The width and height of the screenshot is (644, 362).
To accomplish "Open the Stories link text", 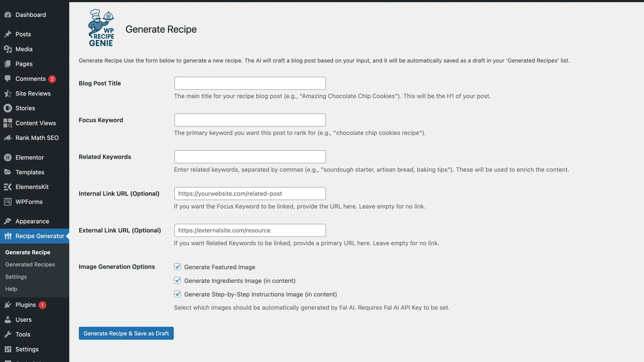I will [25, 108].
